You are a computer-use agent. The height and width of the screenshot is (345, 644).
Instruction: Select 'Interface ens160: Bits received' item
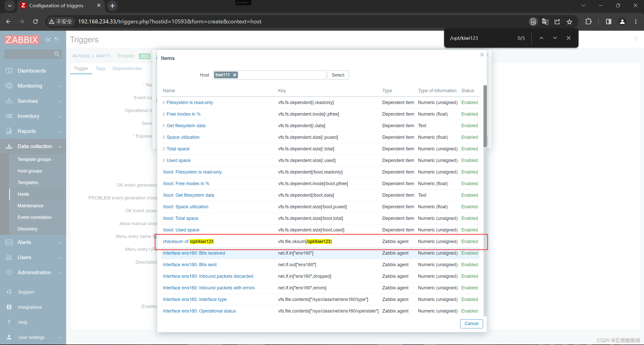click(x=194, y=253)
